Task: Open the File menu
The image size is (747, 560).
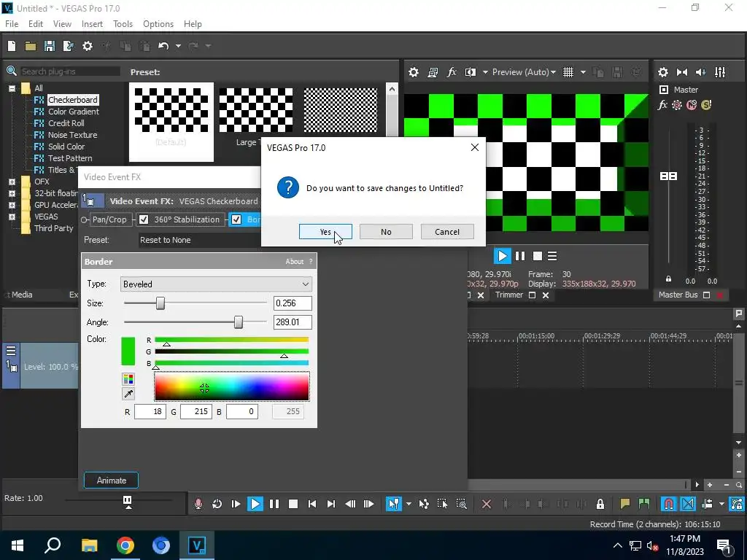Action: point(12,24)
